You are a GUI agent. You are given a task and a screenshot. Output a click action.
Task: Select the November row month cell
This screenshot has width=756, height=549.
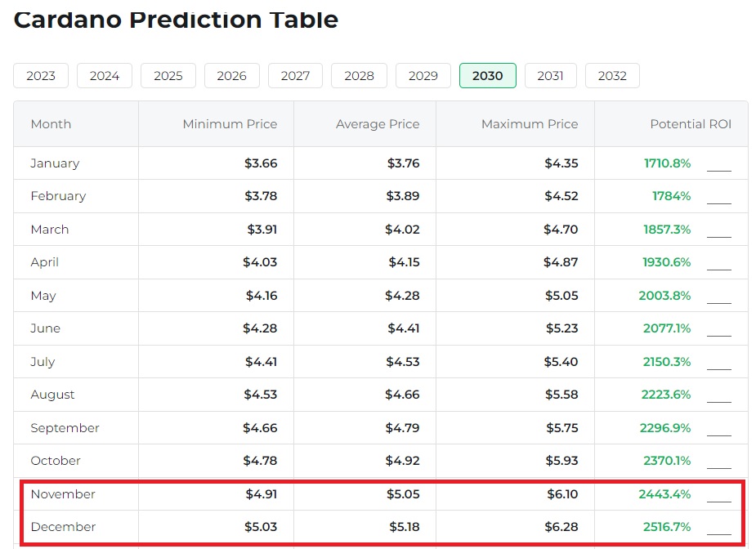(x=63, y=494)
